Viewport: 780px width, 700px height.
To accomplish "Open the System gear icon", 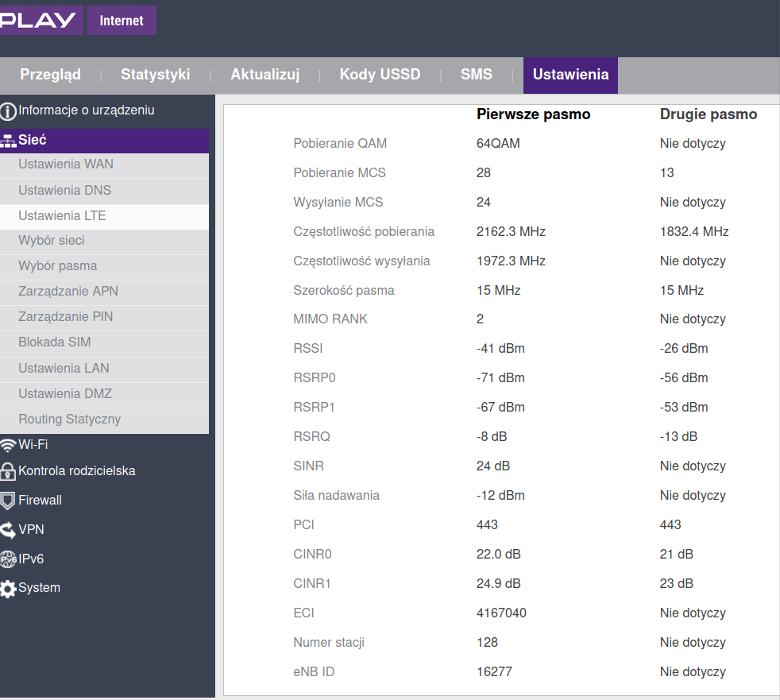I will click(x=9, y=587).
